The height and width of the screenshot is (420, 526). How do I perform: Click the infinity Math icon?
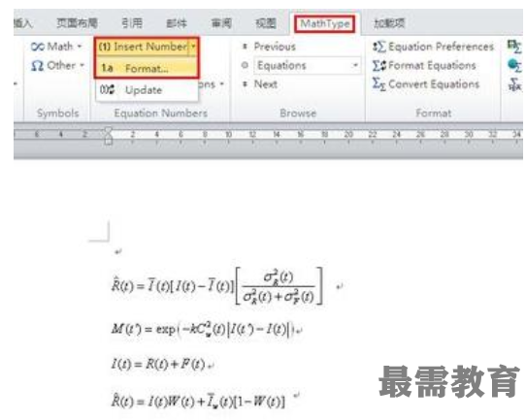tap(37, 47)
